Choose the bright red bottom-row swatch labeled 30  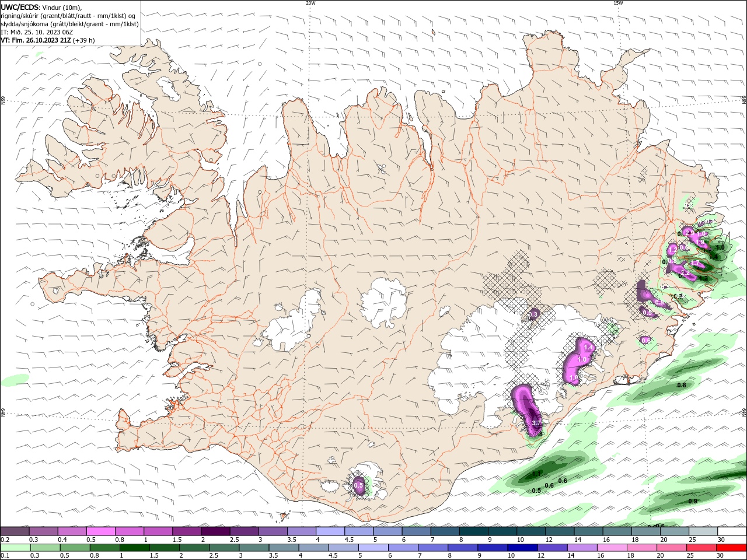[x=731, y=548]
